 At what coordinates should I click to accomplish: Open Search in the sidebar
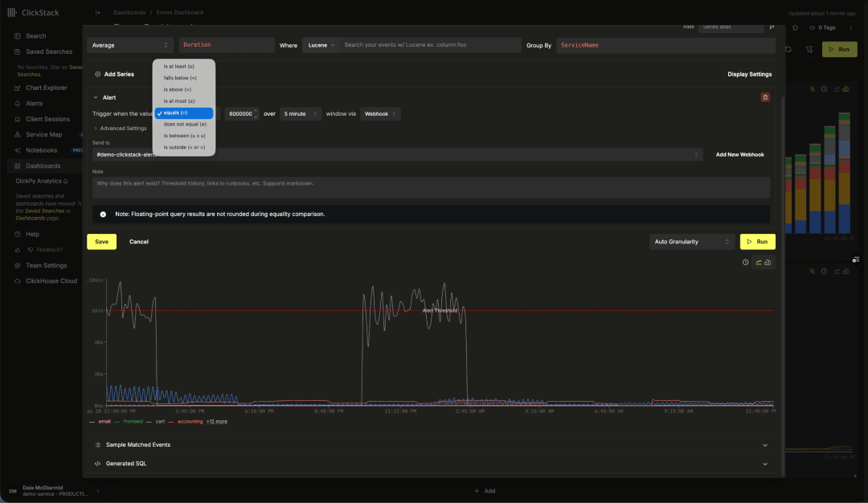pos(36,36)
